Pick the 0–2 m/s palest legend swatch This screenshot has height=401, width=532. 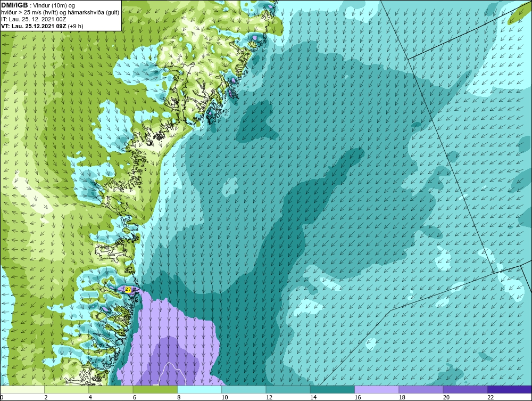(22, 389)
